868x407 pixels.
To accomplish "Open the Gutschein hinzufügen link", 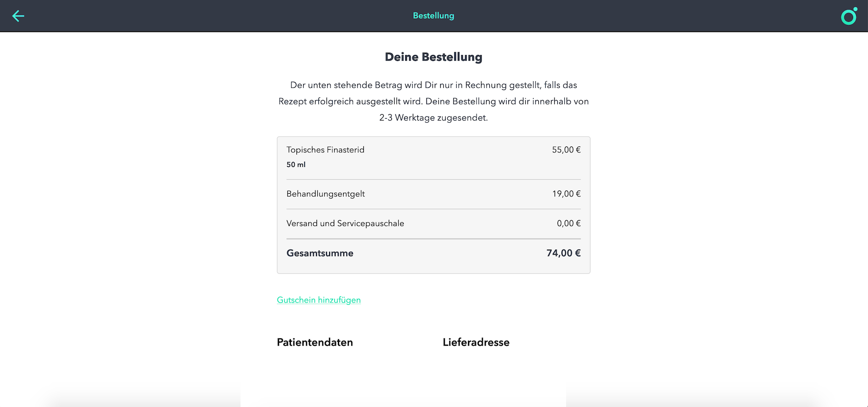I will click(319, 300).
